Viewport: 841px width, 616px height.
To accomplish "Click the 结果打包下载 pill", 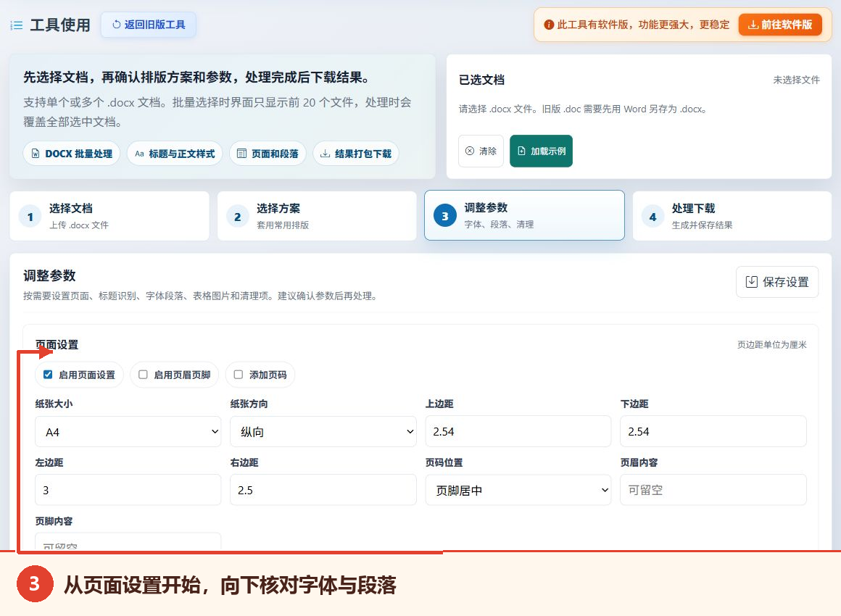I will [356, 154].
